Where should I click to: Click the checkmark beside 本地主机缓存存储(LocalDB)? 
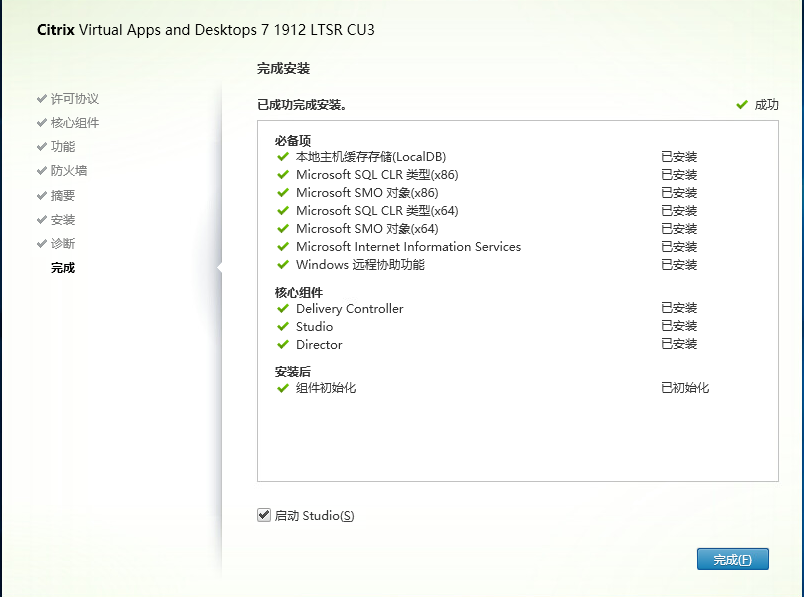[x=283, y=157]
